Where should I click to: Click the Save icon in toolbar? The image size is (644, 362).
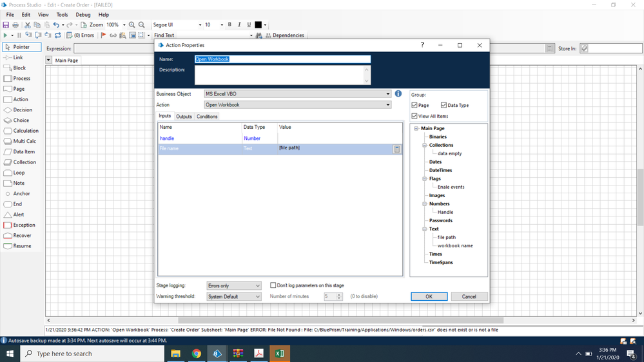click(x=6, y=25)
